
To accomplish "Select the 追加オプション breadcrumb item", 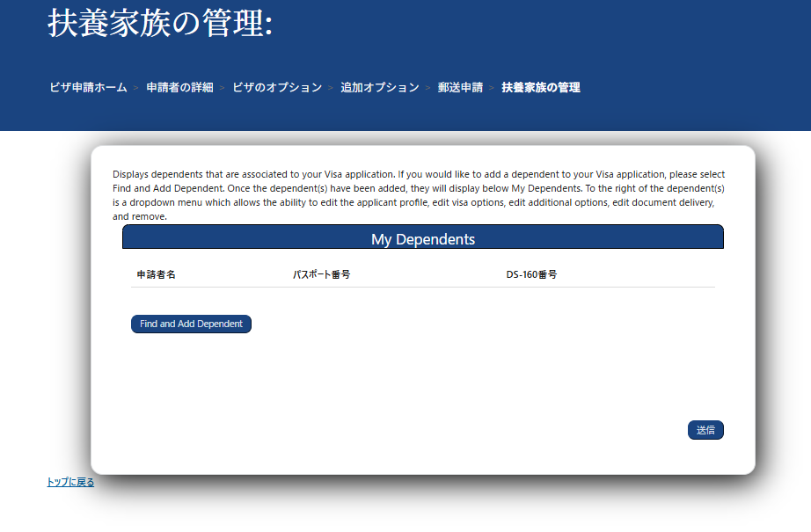I will click(x=379, y=88).
